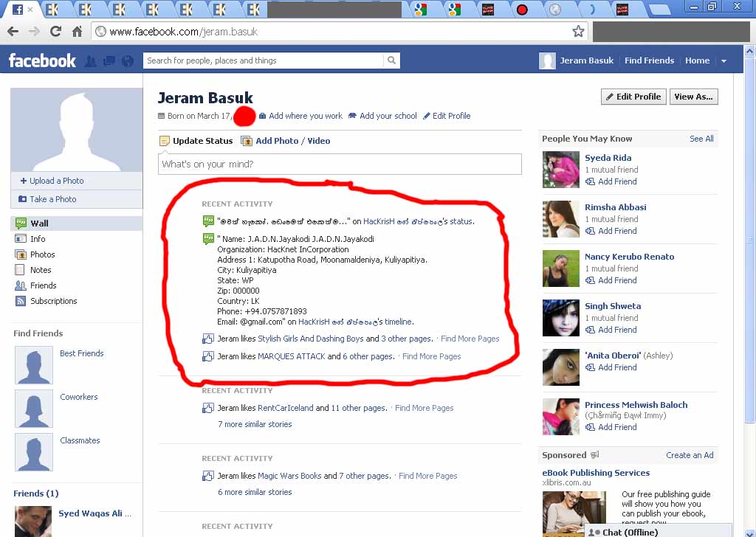Click the View As... button
Image resolution: width=756 pixels, height=537 pixels.
694,97
